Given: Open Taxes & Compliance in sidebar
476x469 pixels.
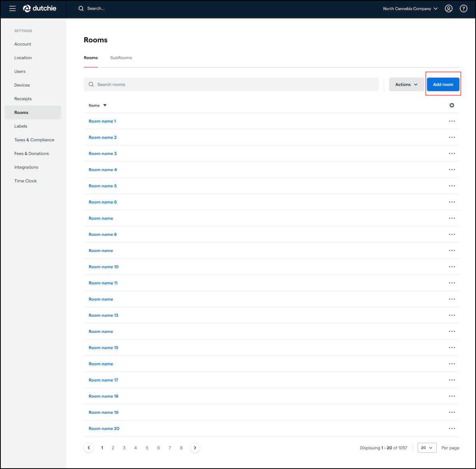Looking at the screenshot, I should tap(34, 140).
